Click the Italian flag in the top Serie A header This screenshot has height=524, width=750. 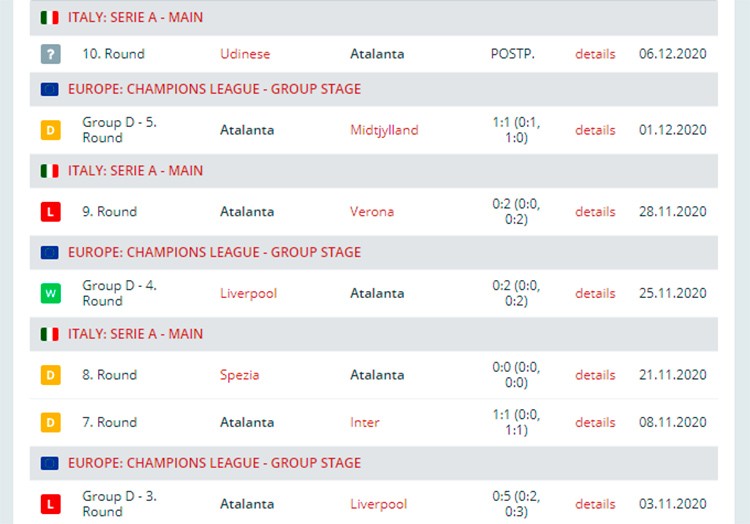coord(50,18)
